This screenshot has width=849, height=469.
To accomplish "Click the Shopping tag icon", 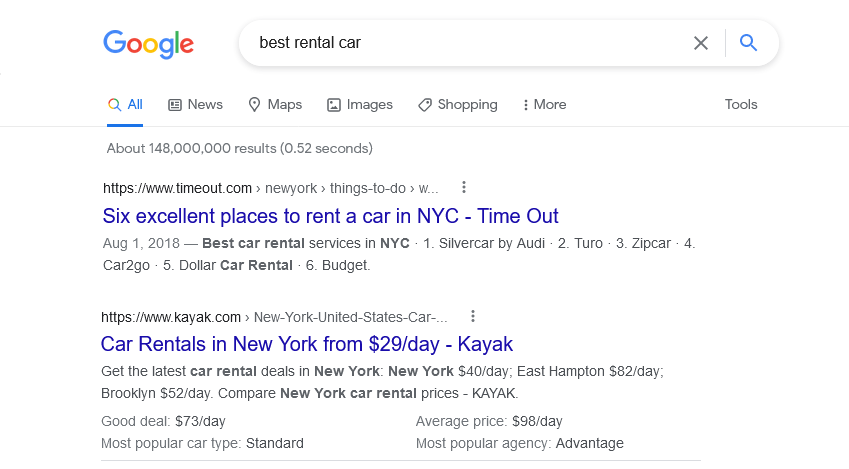I will point(425,105).
